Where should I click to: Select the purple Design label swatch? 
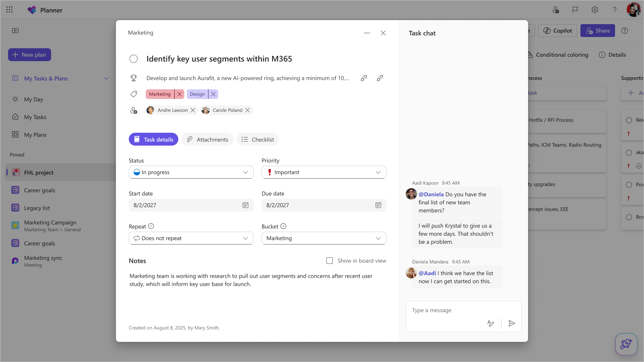[x=197, y=94]
